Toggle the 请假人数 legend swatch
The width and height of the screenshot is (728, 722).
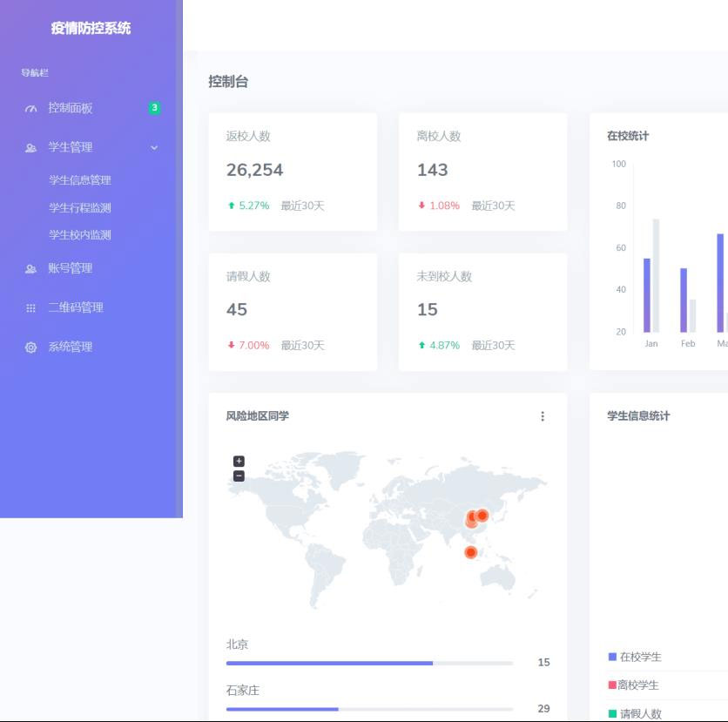(x=612, y=713)
